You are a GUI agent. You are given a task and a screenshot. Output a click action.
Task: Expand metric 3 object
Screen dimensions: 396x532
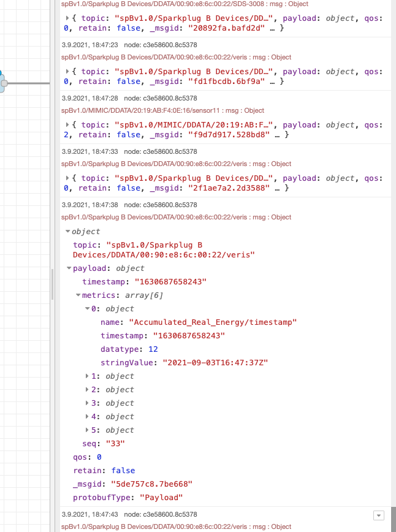tap(86, 403)
